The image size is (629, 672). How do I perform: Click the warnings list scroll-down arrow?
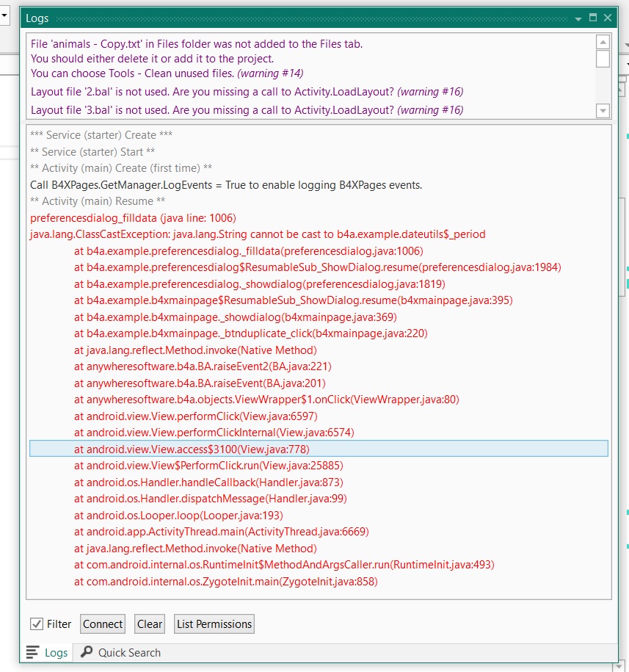[603, 111]
